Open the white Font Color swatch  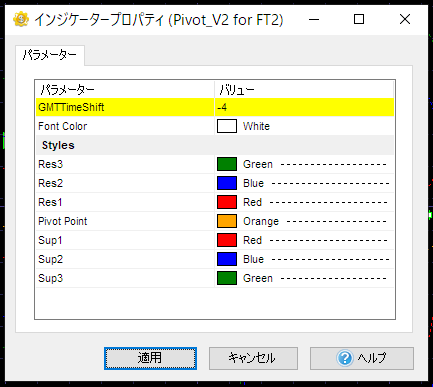[x=227, y=126]
